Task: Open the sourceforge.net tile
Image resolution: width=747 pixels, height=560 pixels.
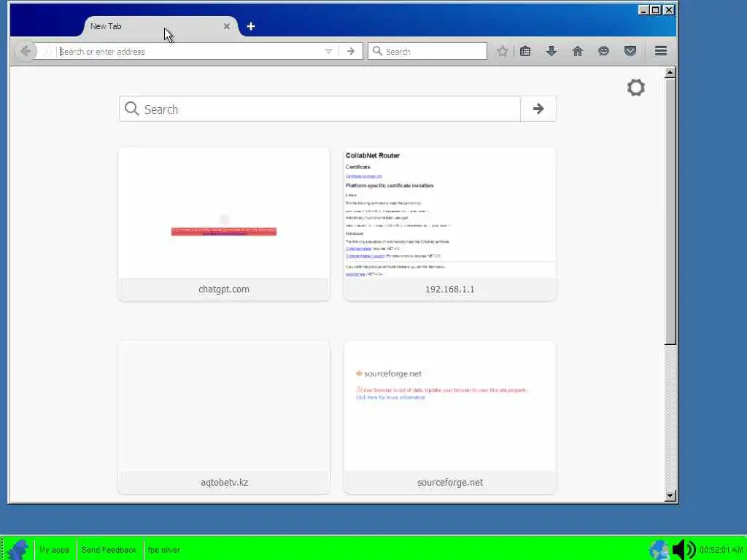Action: (x=449, y=416)
